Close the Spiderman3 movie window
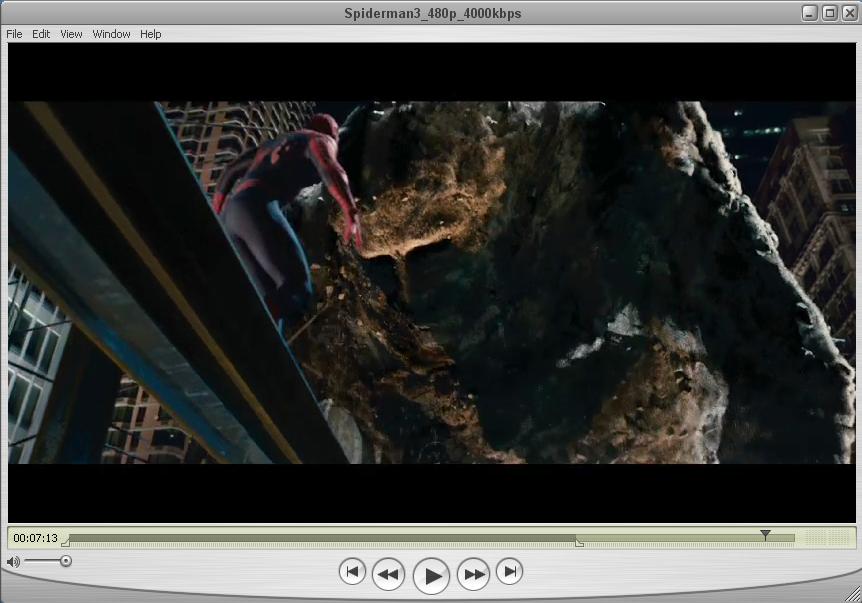 point(848,13)
